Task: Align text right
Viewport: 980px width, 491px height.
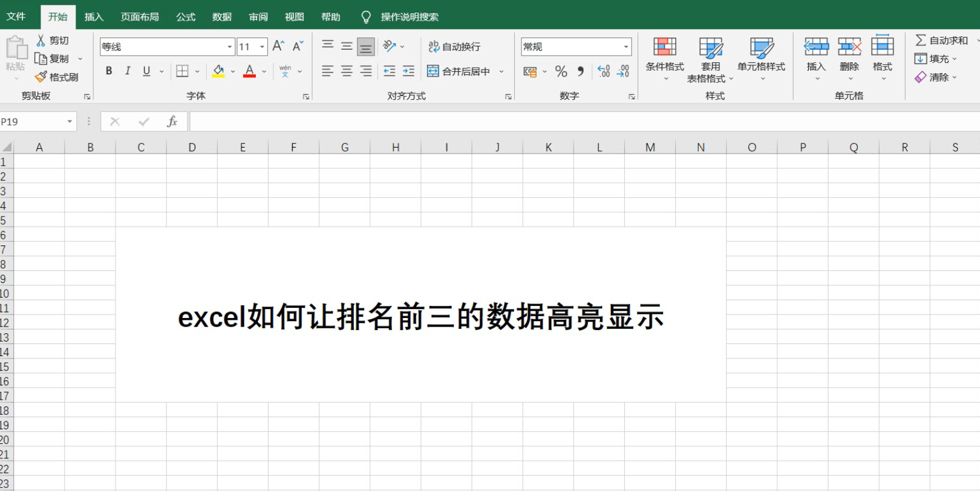Action: pos(366,71)
